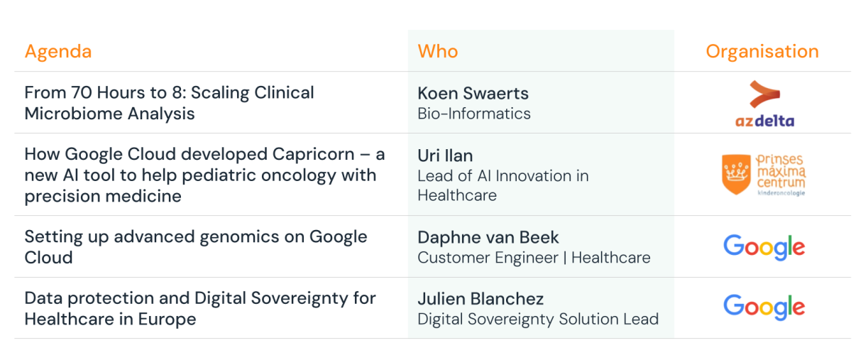The height and width of the screenshot is (360, 868).
Task: Select the Who column header
Action: coord(438,51)
